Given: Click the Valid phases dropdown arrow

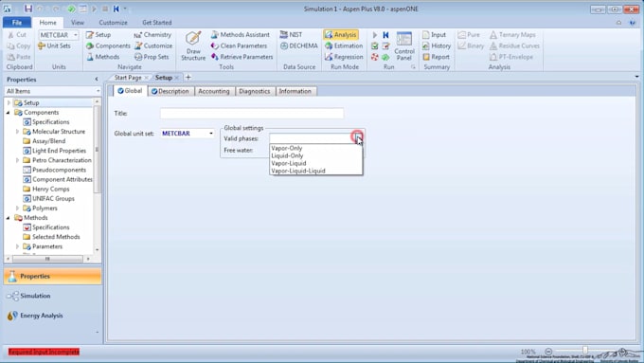Looking at the screenshot, I should (358, 138).
